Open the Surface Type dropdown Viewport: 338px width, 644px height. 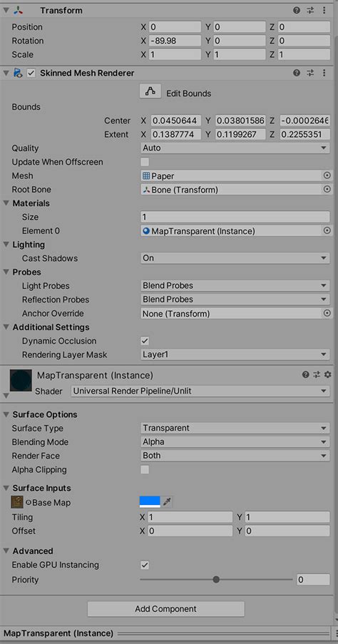tap(235, 428)
